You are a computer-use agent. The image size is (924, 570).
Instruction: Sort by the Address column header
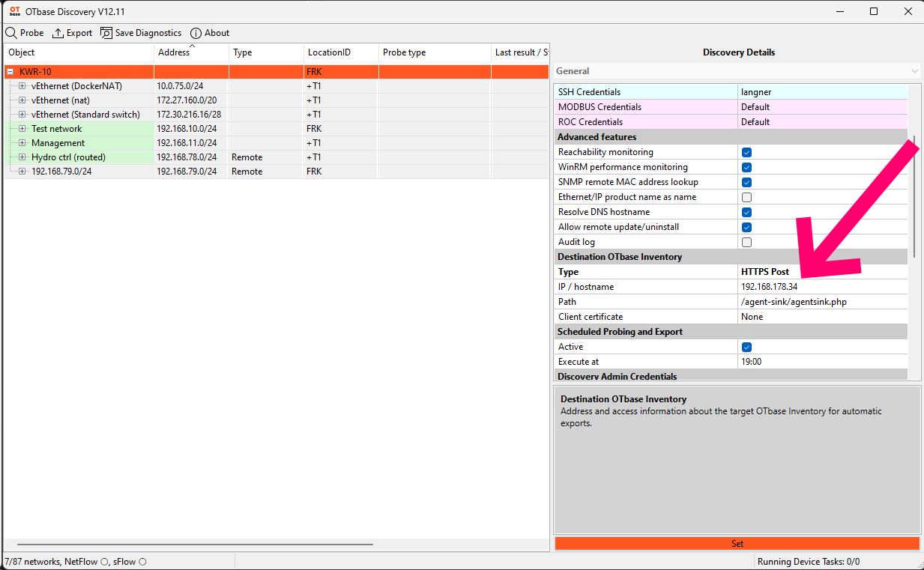click(x=191, y=53)
